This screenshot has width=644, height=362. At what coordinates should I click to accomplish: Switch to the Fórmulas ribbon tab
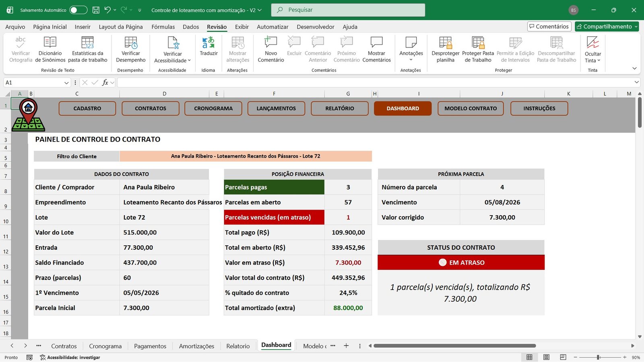point(163,27)
